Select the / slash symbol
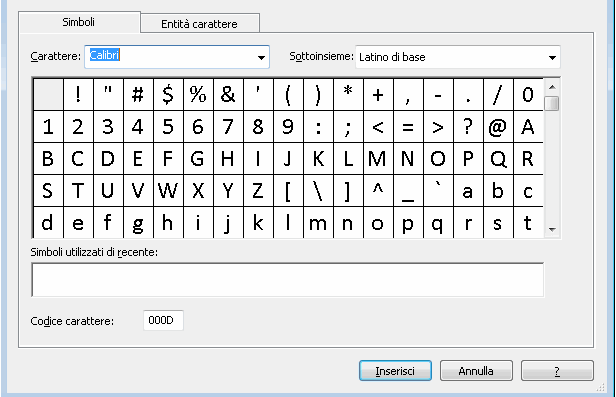The width and height of the screenshot is (616, 397). pos(498,95)
